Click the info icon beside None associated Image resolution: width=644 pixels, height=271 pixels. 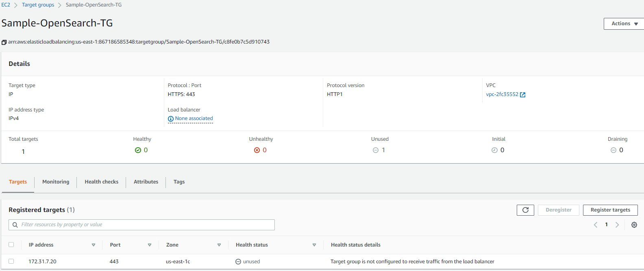[x=171, y=119]
